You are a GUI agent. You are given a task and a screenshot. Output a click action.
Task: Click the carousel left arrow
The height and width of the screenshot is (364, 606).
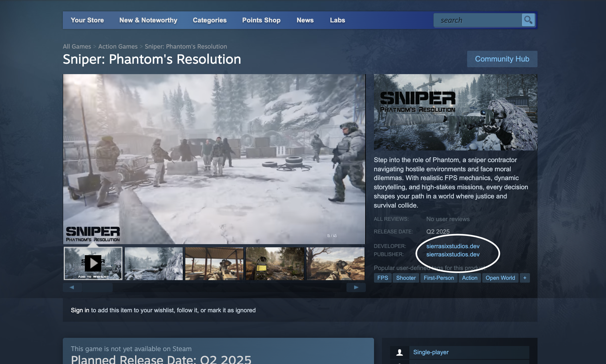tap(72, 287)
